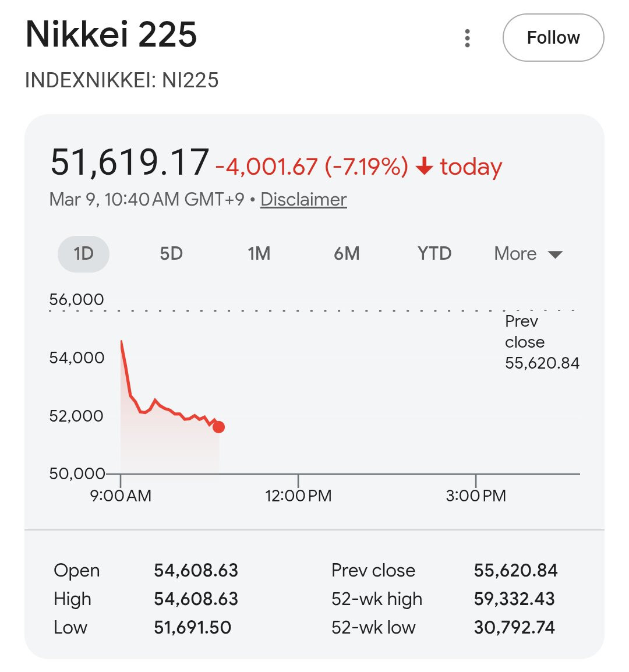Click the 3:00 PM axis marker
The height and width of the screenshot is (672, 629).
pos(476,496)
